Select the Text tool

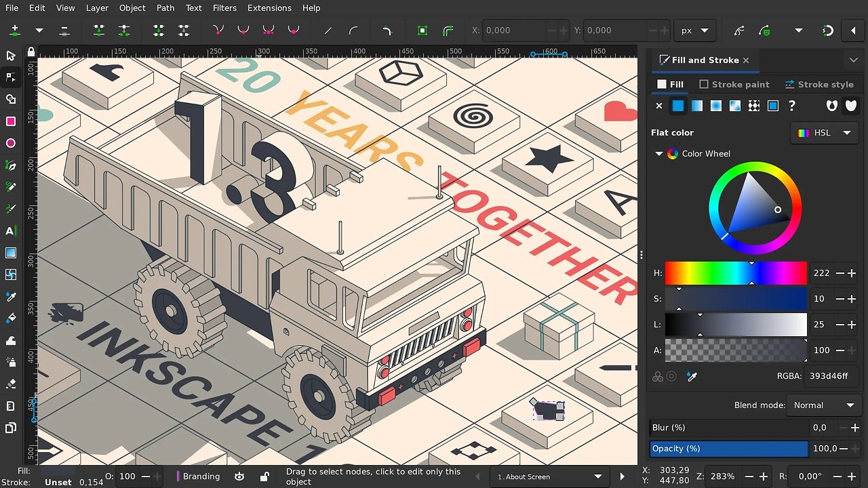[10, 231]
